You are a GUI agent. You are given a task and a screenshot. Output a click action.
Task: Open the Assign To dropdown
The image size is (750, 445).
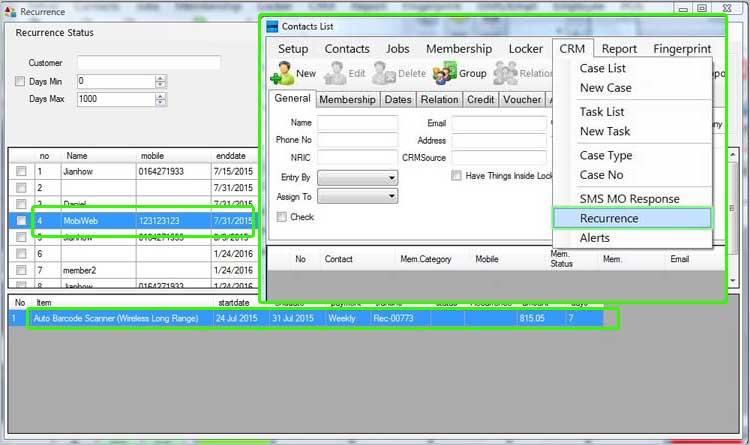[357, 196]
